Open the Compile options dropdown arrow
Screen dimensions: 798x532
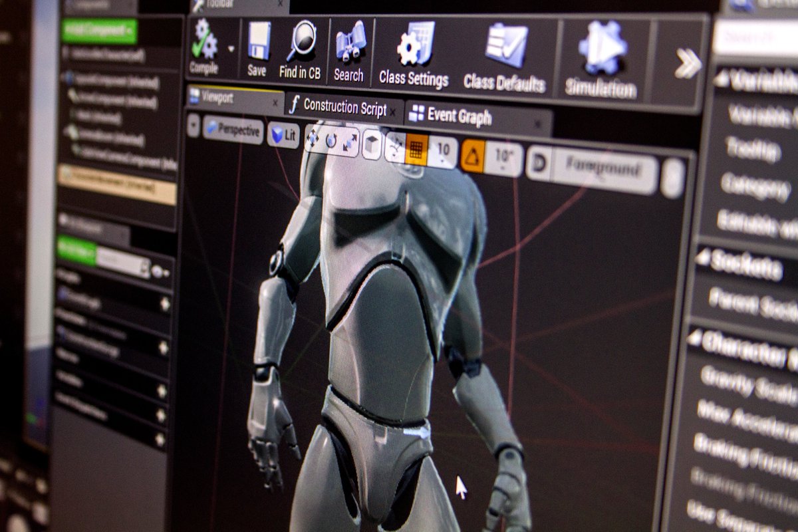click(231, 49)
